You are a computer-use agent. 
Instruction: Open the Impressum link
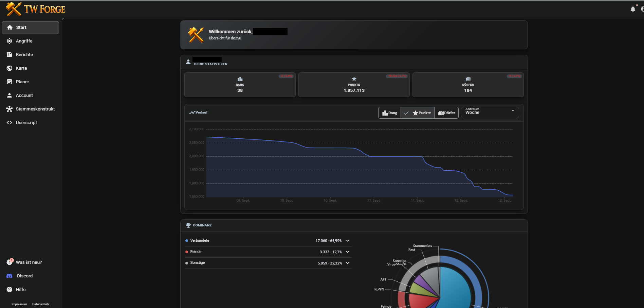(x=19, y=304)
